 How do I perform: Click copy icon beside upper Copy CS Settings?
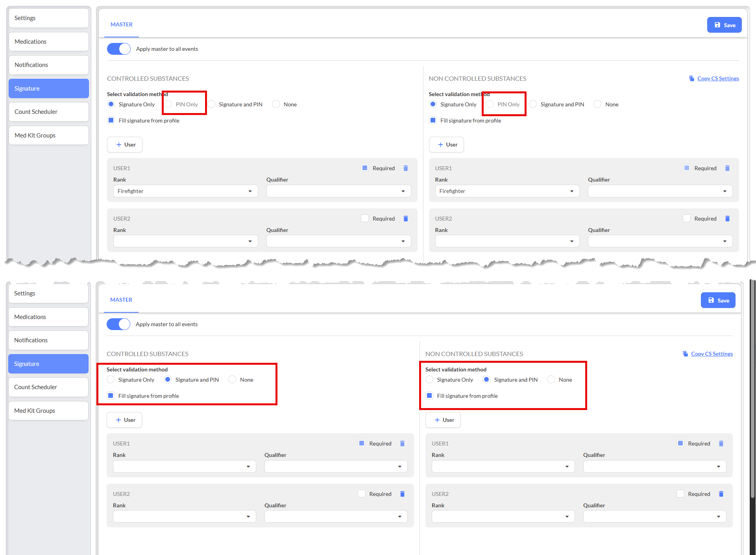pyautogui.click(x=691, y=78)
